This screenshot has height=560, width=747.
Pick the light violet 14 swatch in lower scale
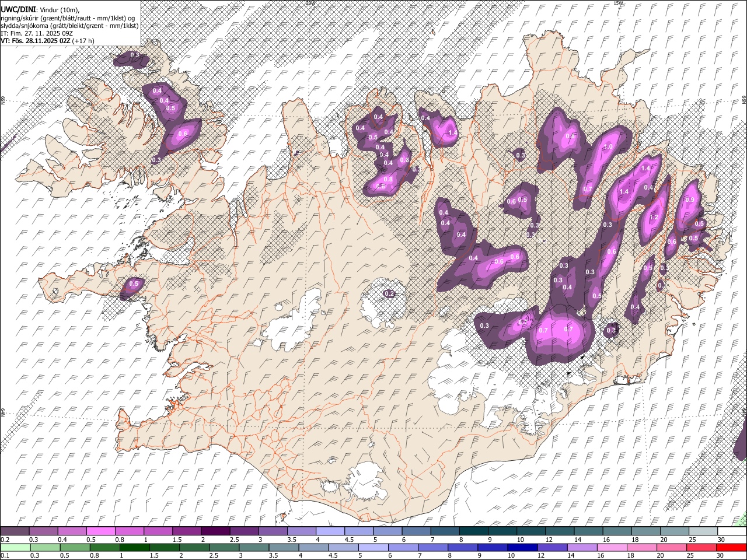pos(581,547)
